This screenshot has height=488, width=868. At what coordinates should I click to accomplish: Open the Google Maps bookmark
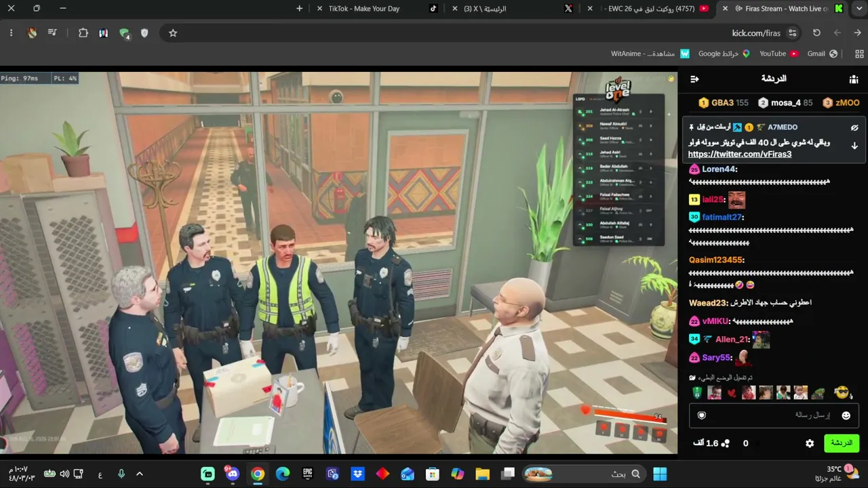pos(724,54)
